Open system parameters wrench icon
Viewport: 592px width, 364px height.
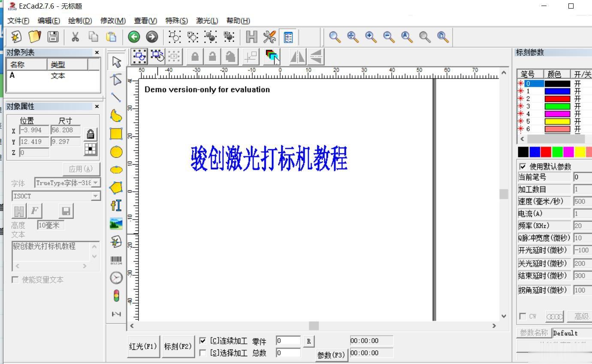(270, 37)
